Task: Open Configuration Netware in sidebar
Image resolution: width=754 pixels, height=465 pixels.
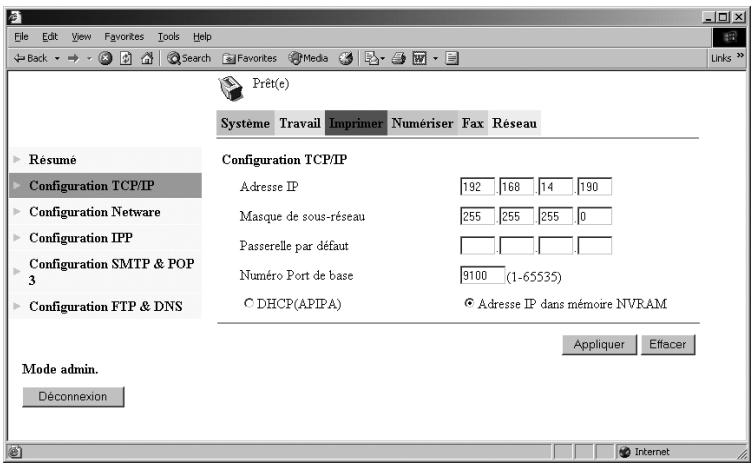Action: point(95,212)
